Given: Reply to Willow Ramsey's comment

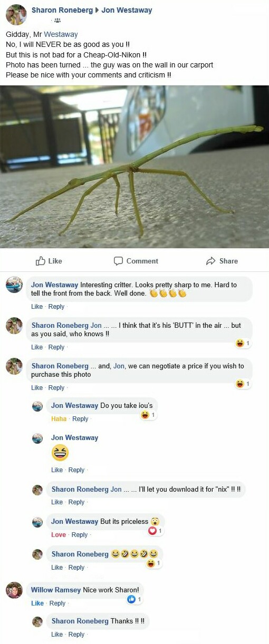Looking at the screenshot, I should click(x=57, y=603).
